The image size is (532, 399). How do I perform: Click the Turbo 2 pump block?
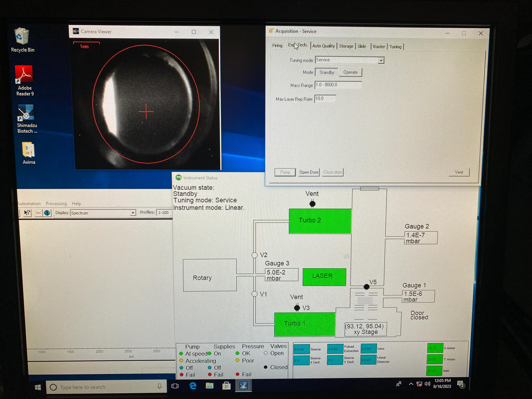(320, 221)
